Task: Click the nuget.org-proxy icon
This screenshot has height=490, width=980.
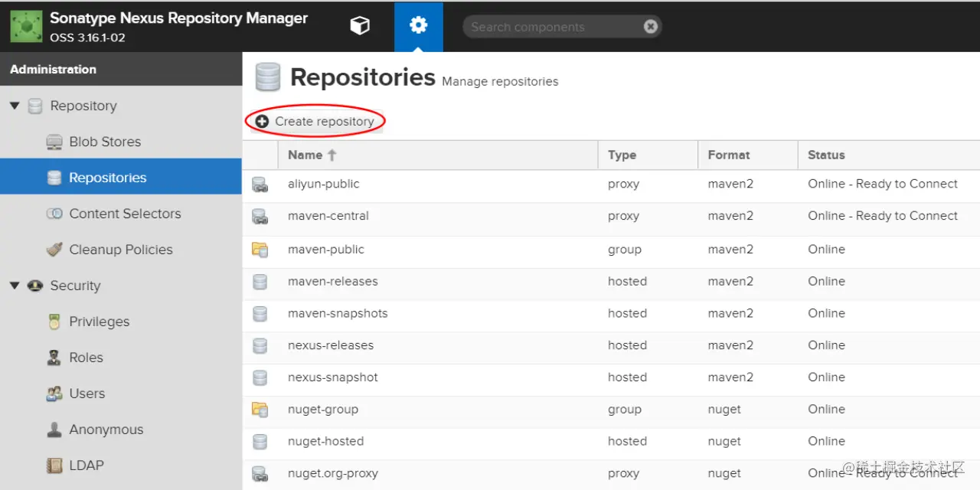Action: [x=260, y=474]
